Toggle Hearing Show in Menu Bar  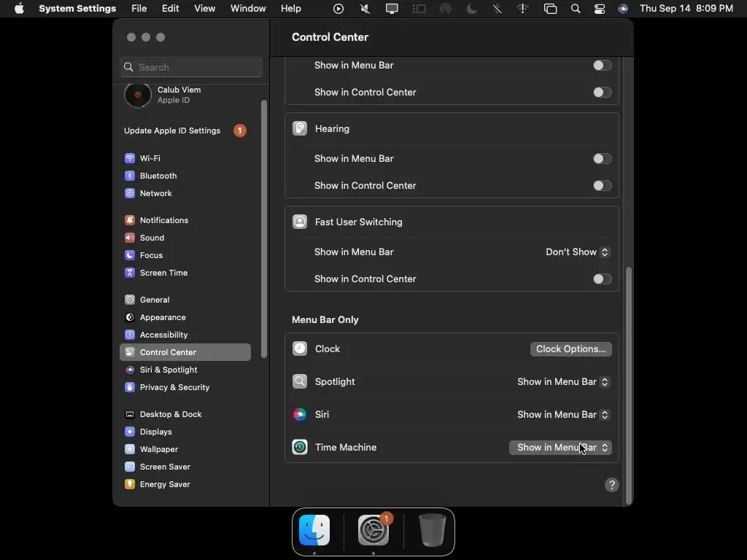pyautogui.click(x=602, y=158)
